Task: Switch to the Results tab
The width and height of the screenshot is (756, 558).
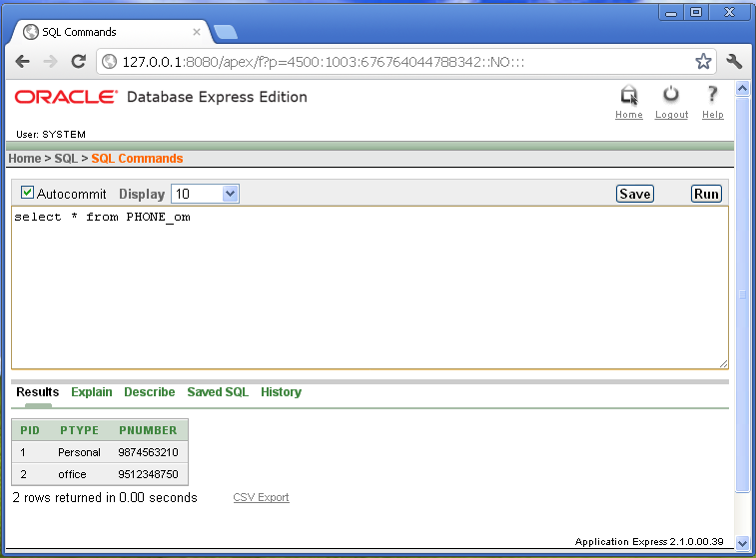Action: [x=38, y=391]
